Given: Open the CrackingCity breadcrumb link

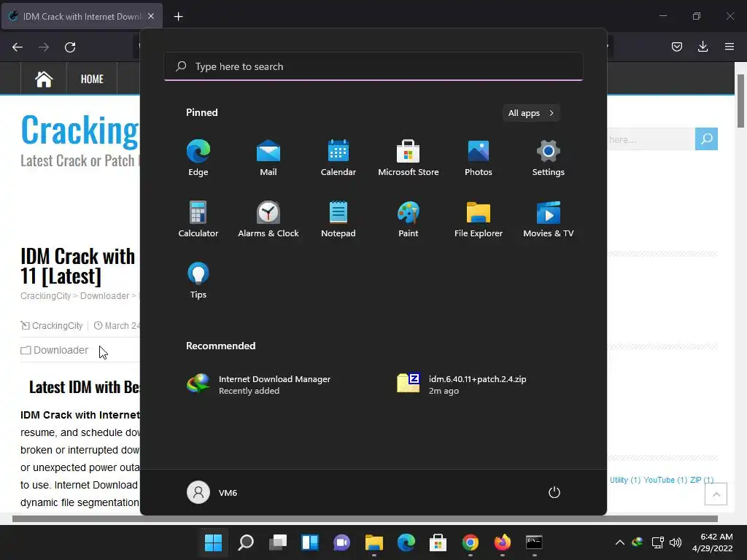Looking at the screenshot, I should (x=46, y=296).
